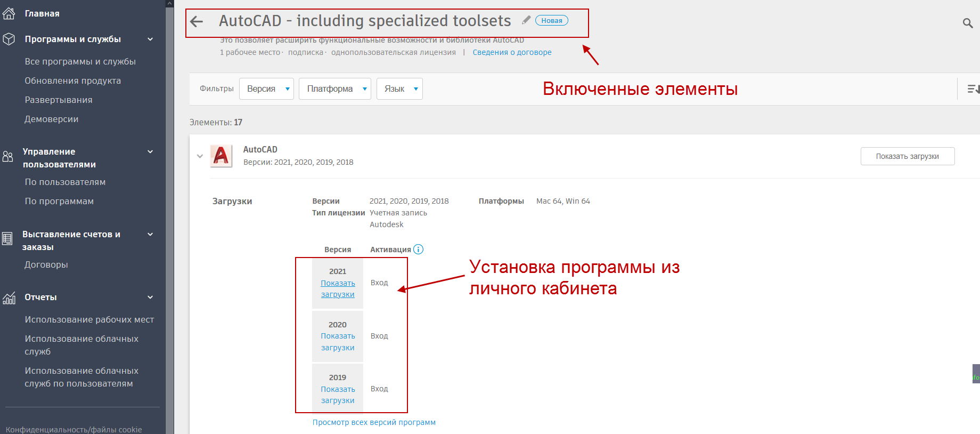The image size is (980, 434).
Task: Collapse the Управление пользователями section
Action: click(x=150, y=152)
